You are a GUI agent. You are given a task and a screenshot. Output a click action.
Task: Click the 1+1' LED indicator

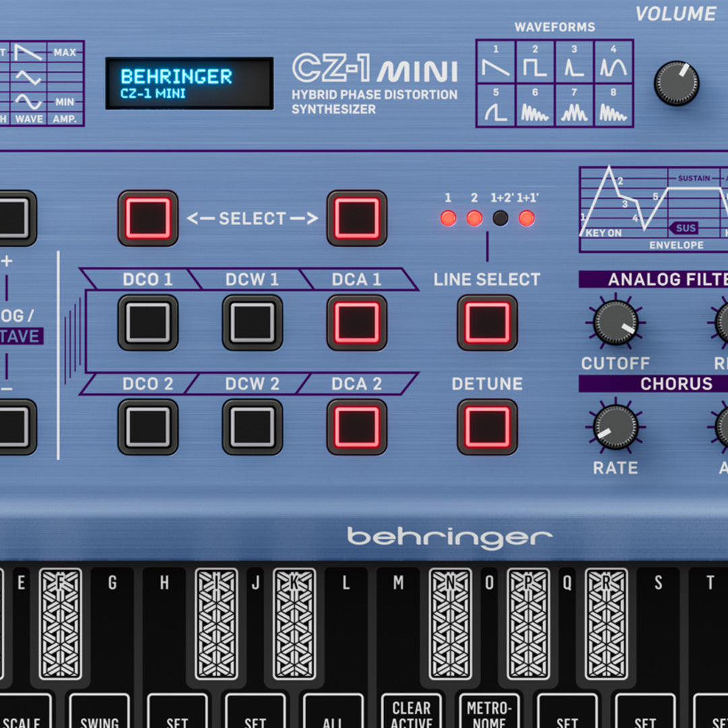[526, 218]
